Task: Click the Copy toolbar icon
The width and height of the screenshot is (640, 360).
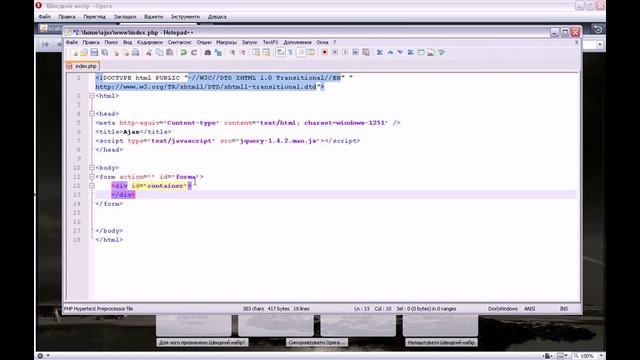Action: [x=160, y=53]
